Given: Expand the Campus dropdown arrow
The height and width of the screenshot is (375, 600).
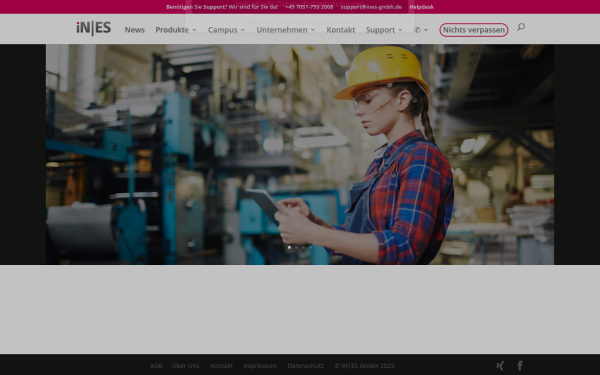Looking at the screenshot, I should tap(243, 30).
